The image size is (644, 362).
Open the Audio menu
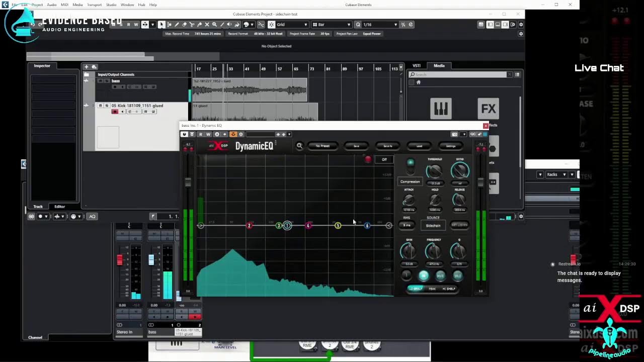point(52,5)
